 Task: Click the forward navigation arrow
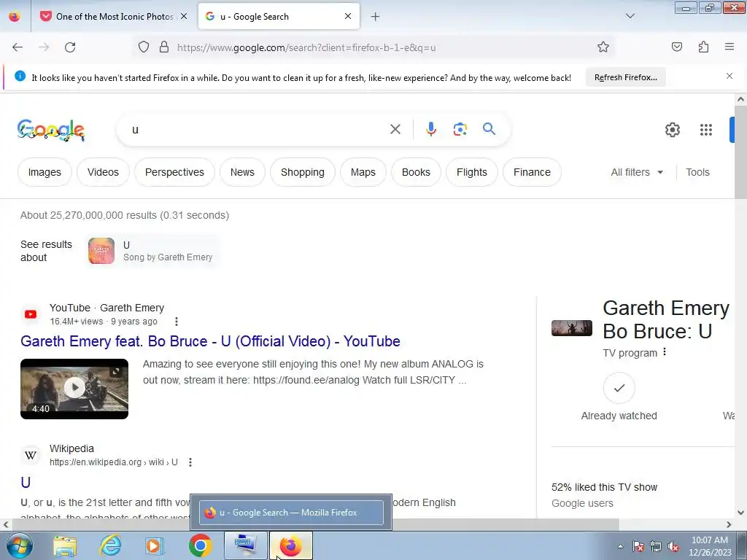click(44, 47)
